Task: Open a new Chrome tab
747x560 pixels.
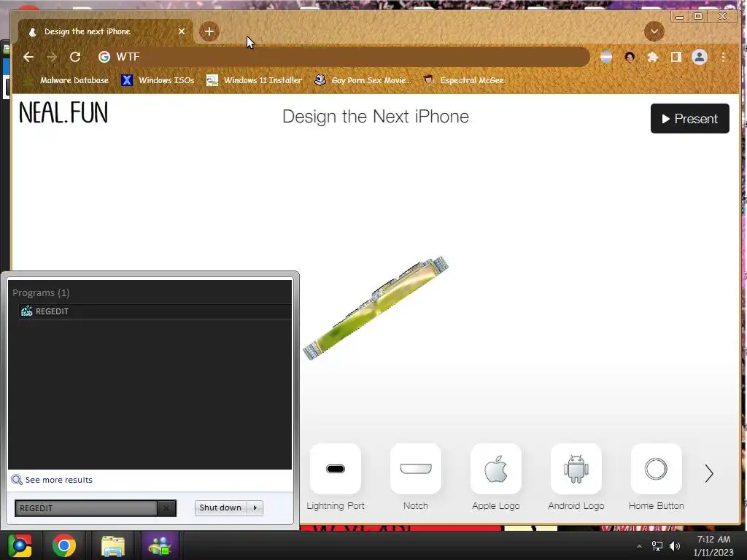Action: click(x=209, y=31)
